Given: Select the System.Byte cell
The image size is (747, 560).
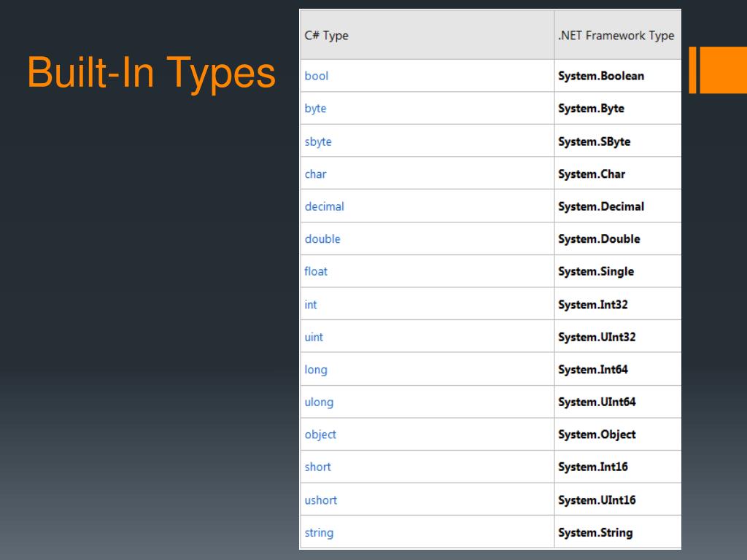Looking at the screenshot, I should (x=617, y=108).
